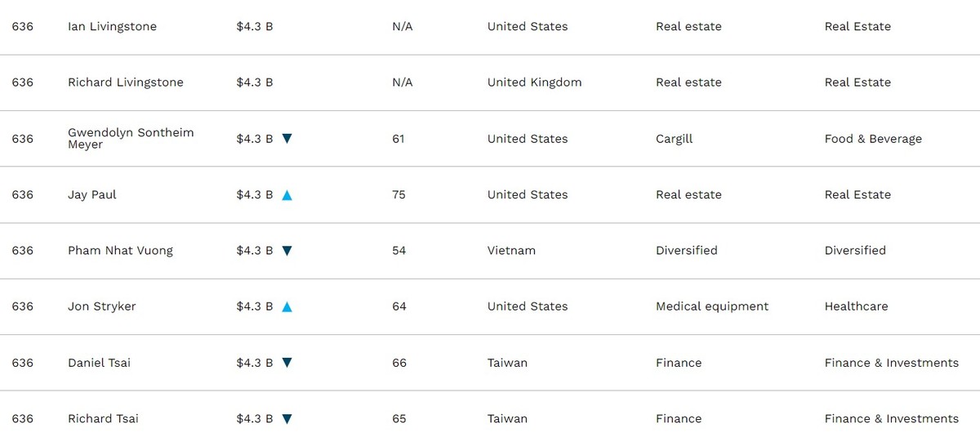Click on the name Jay Paul
Screen dimensions: 980x446
point(91,195)
